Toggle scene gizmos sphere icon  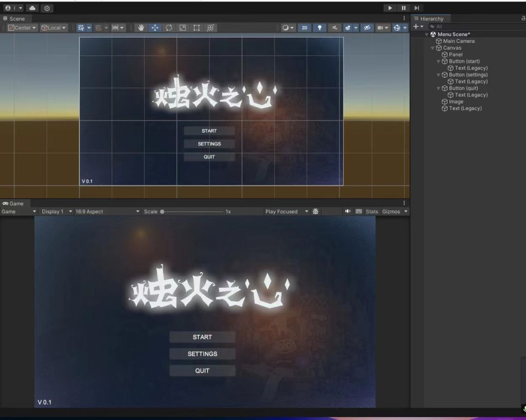397,28
